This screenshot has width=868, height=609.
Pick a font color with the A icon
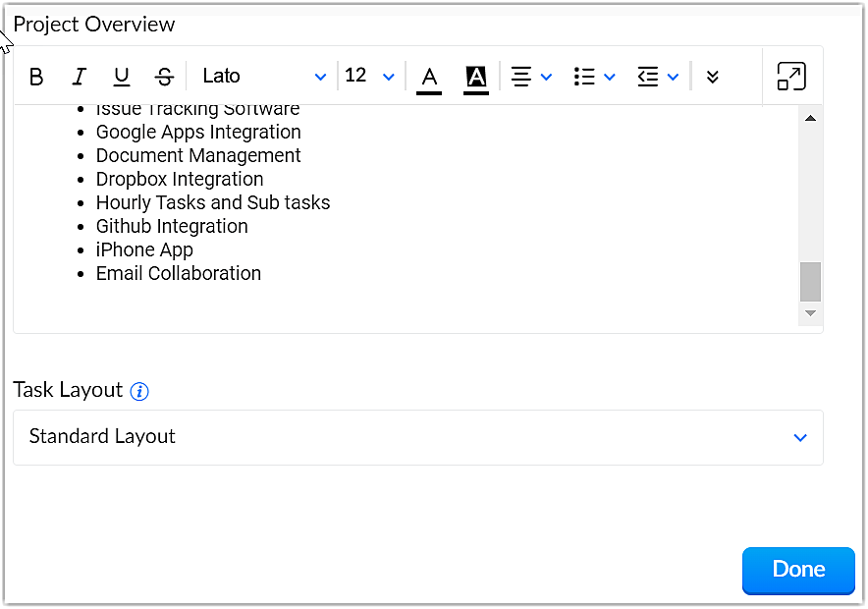click(x=429, y=77)
